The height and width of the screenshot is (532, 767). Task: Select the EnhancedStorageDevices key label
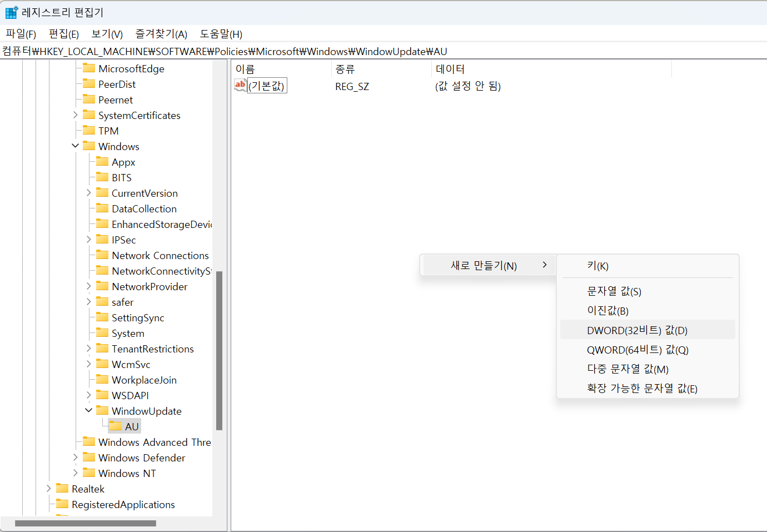162,224
